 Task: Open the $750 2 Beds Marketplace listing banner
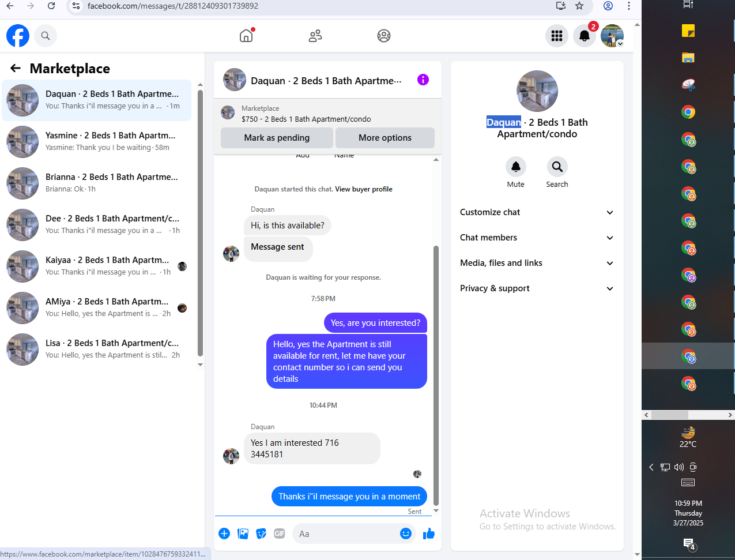327,114
